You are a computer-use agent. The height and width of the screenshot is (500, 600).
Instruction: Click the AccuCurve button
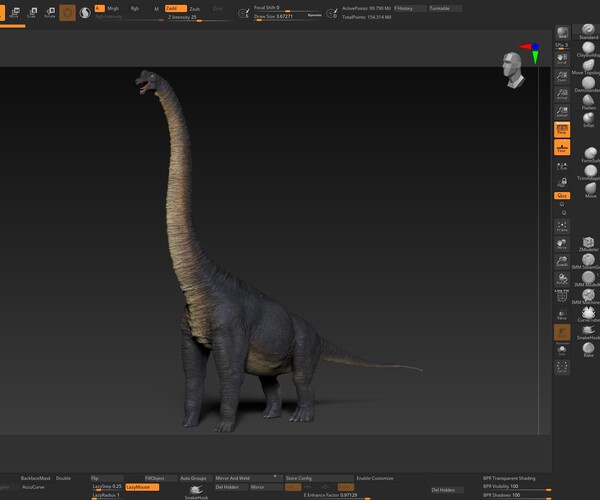pyautogui.click(x=33, y=487)
